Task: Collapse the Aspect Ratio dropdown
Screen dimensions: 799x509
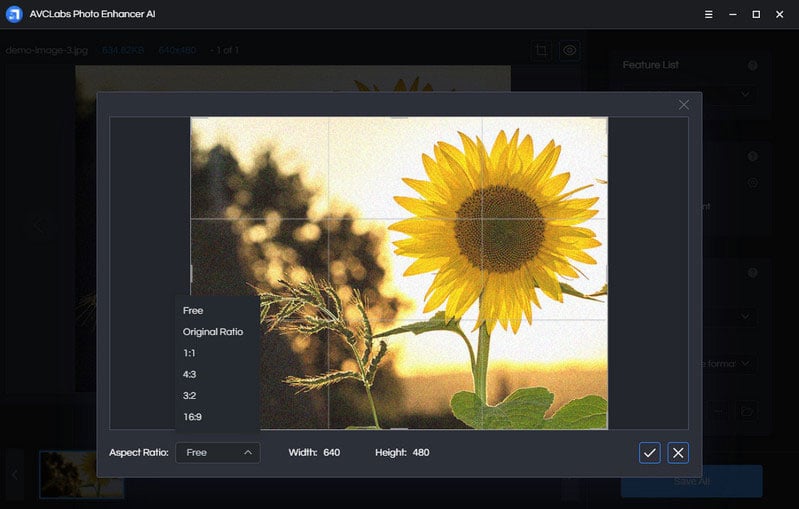Action: [x=218, y=452]
